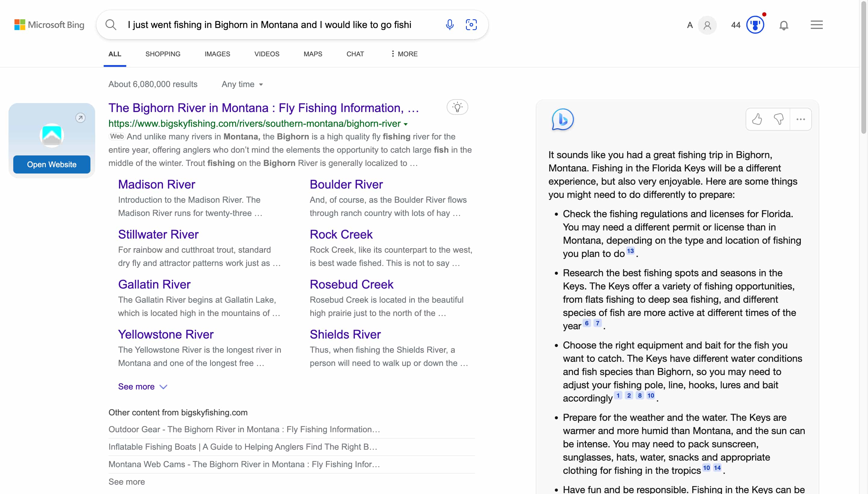This screenshot has height=494, width=868.
Task: Open visual search using the camera icon
Action: click(x=471, y=24)
